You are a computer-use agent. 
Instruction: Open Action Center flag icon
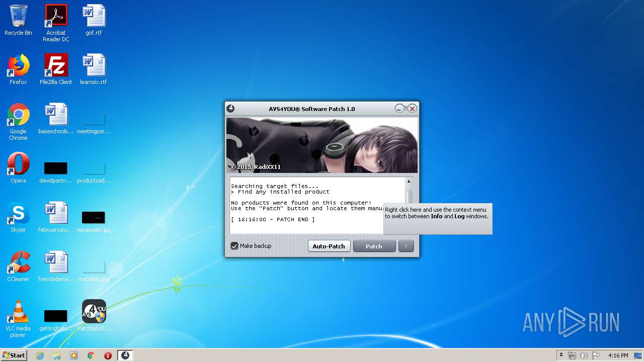[x=596, y=355]
